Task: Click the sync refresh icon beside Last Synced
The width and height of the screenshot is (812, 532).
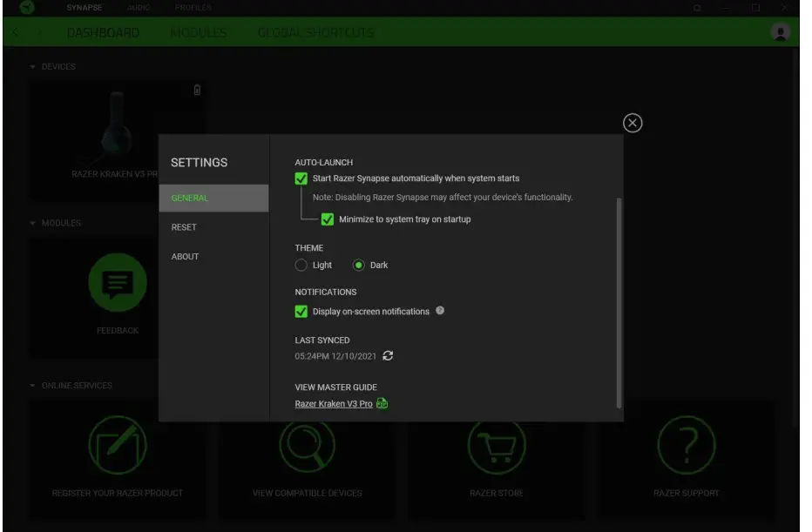Action: (x=389, y=355)
